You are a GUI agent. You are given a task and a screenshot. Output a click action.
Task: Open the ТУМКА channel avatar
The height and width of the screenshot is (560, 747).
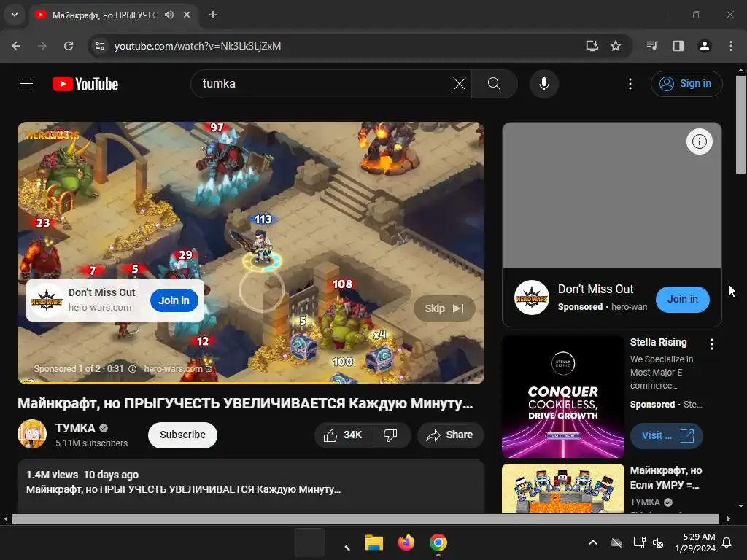(x=32, y=434)
